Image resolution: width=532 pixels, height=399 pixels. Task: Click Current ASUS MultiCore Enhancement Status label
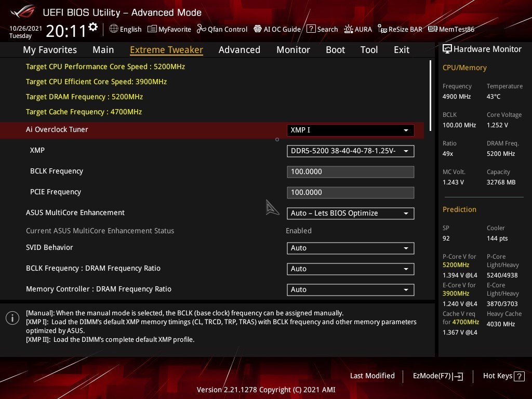(100, 231)
